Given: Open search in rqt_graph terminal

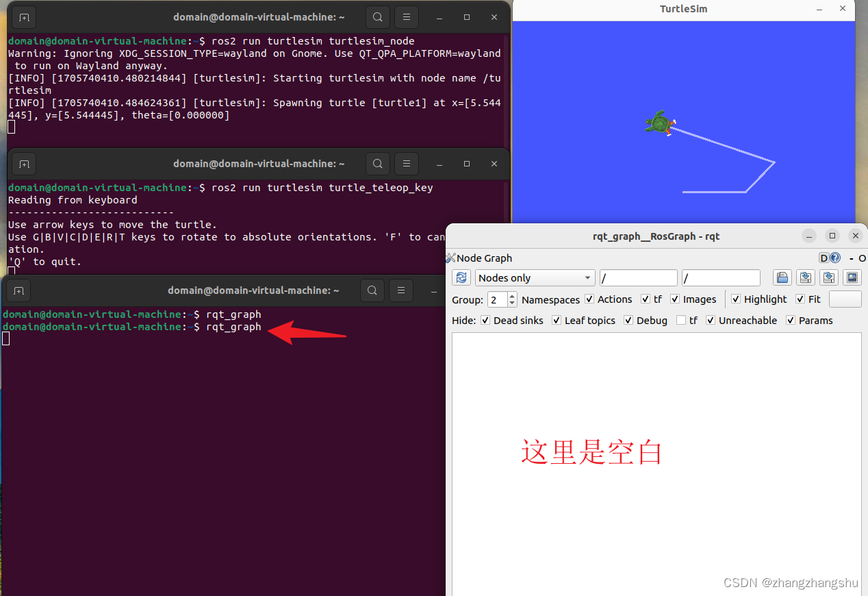Looking at the screenshot, I should 372,290.
